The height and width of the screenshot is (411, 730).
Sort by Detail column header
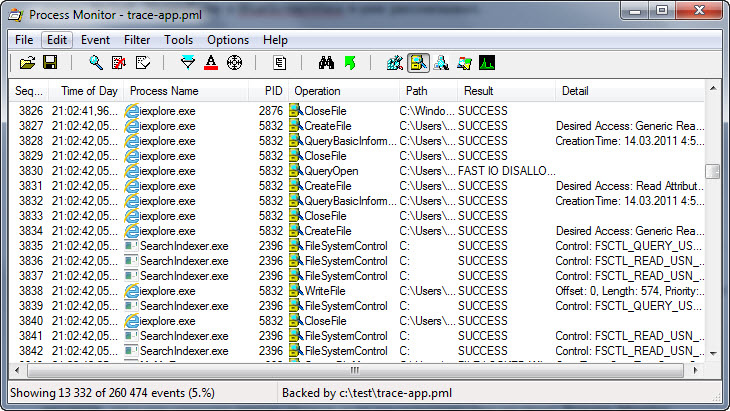point(630,91)
